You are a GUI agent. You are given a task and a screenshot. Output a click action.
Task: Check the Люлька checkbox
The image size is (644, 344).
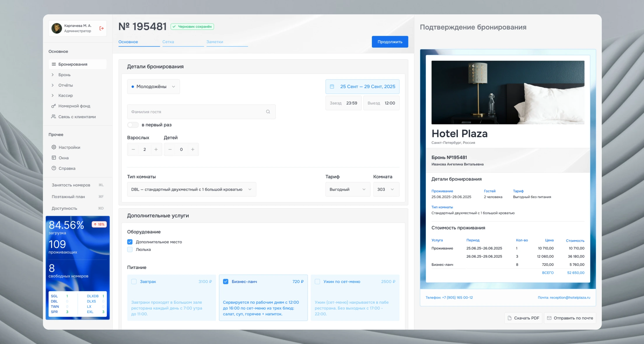(130, 249)
